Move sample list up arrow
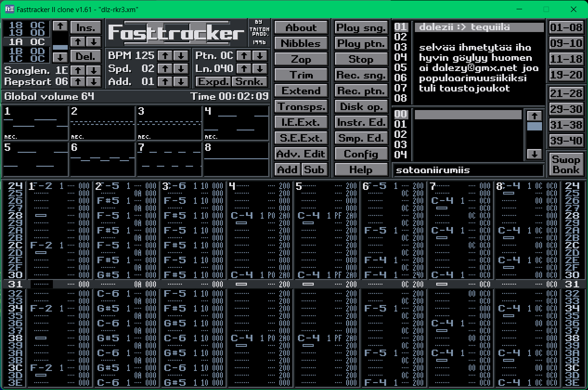This screenshot has width=588, height=390. [535, 115]
